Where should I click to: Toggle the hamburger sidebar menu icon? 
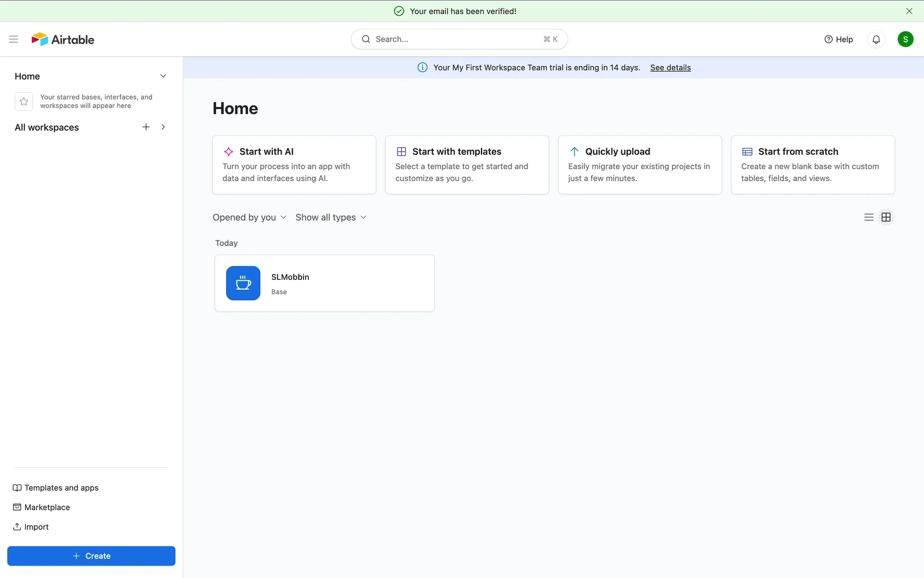(x=13, y=39)
